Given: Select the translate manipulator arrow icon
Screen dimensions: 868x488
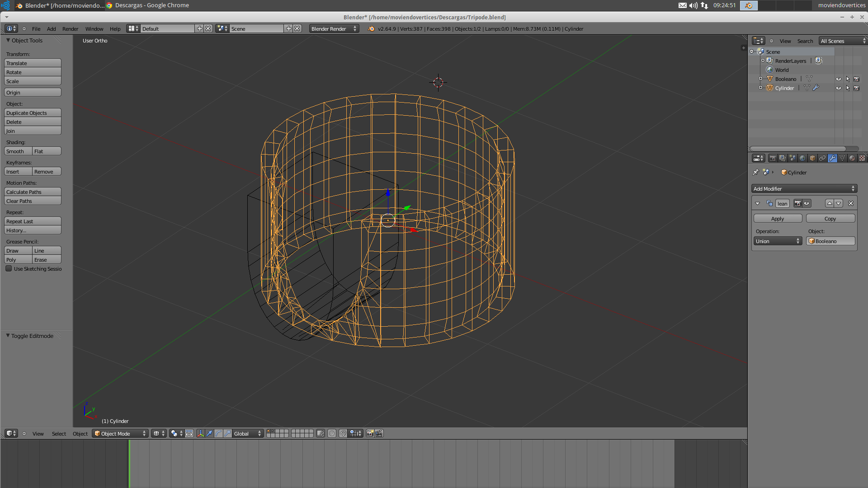Looking at the screenshot, I should coord(209,433).
